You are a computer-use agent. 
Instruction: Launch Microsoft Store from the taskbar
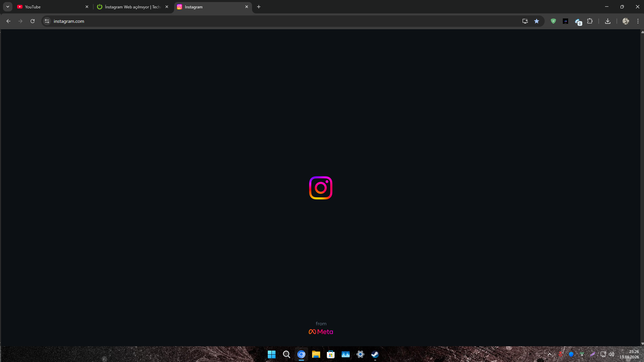331,354
